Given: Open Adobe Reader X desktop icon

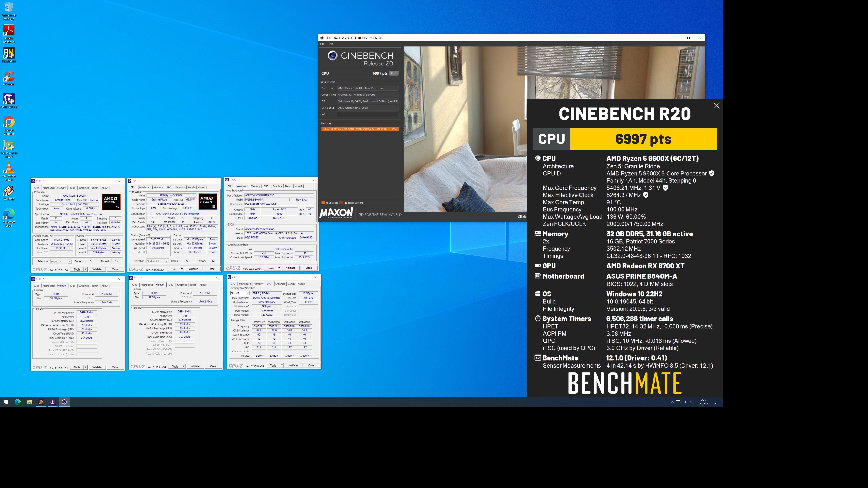Looking at the screenshot, I should pos(9,34).
